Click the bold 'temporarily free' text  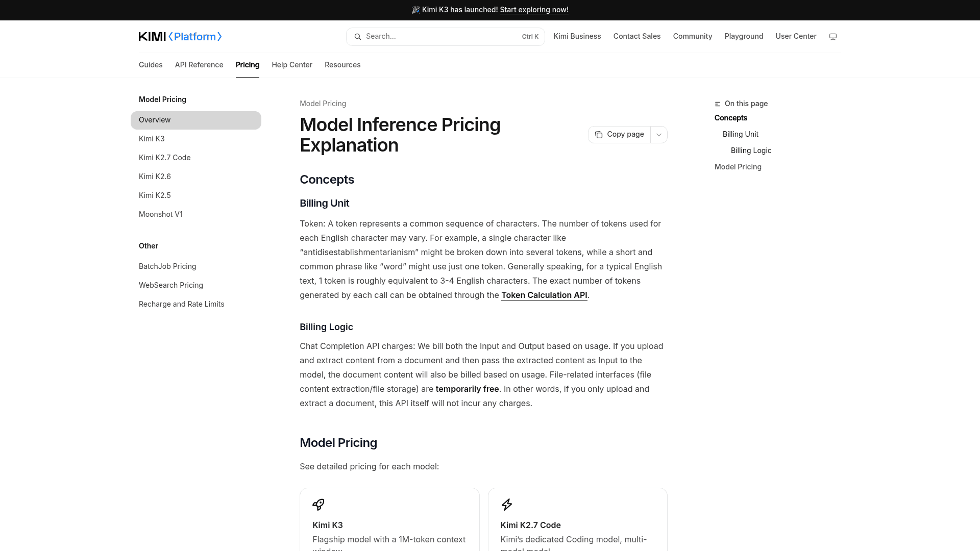[467, 389]
